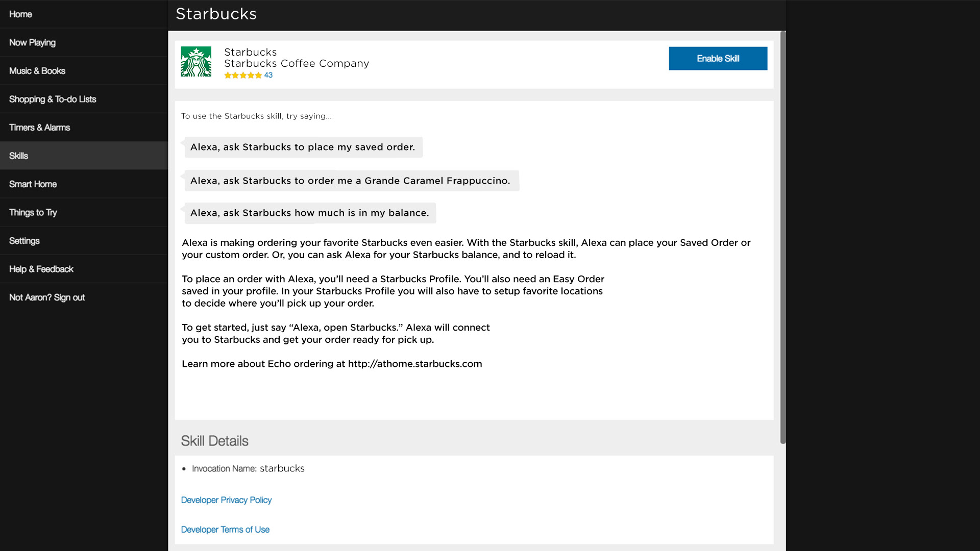Click the 'To use the Starbucks skill' text

[256, 116]
